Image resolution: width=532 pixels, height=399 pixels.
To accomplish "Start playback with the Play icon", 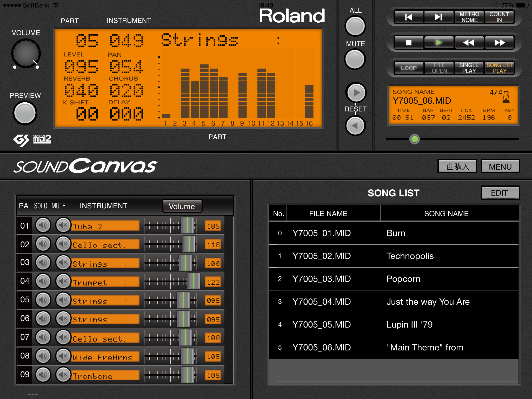I will click(439, 42).
